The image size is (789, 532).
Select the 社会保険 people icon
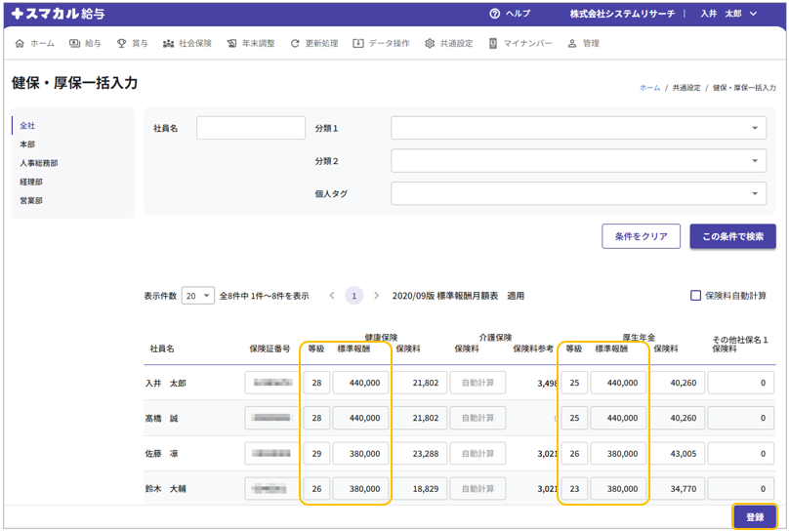click(168, 44)
